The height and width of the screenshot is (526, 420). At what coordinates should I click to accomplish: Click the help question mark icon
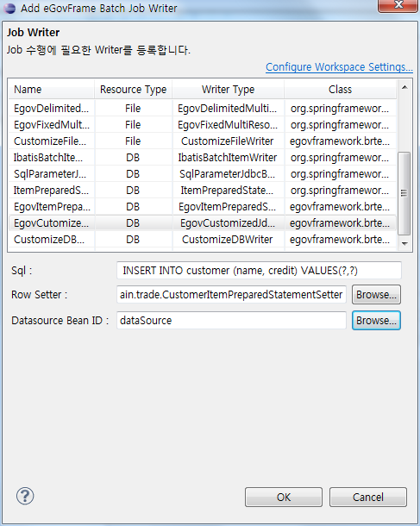(25, 496)
